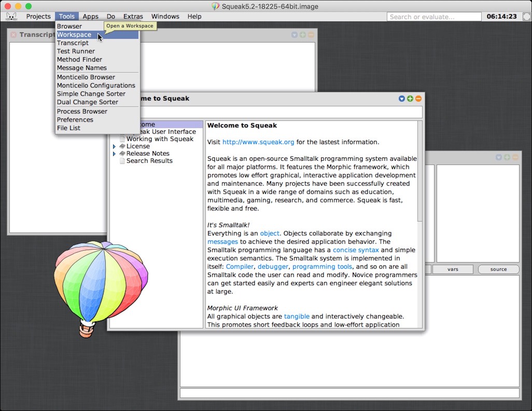Click License book icon in tree
The width and height of the screenshot is (532, 411).
pos(122,146)
